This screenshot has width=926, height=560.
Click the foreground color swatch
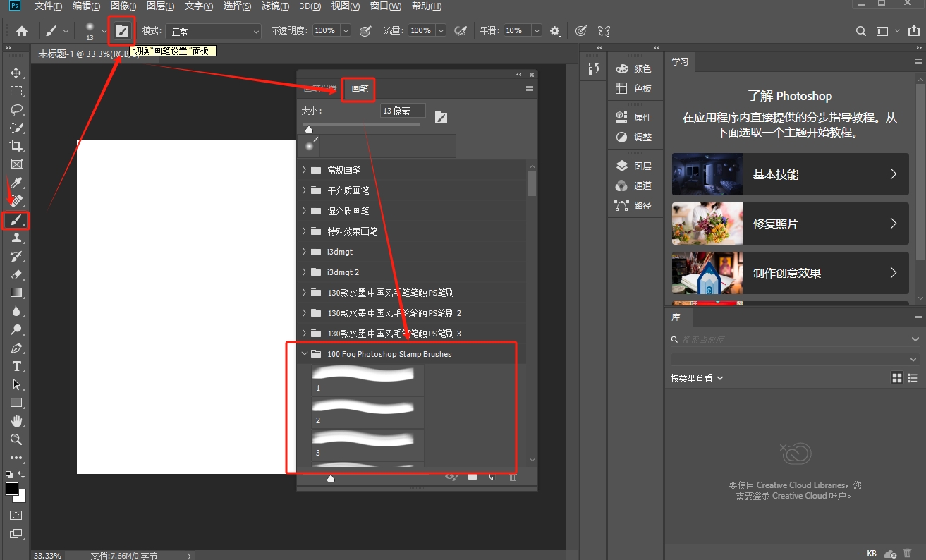[x=12, y=489]
